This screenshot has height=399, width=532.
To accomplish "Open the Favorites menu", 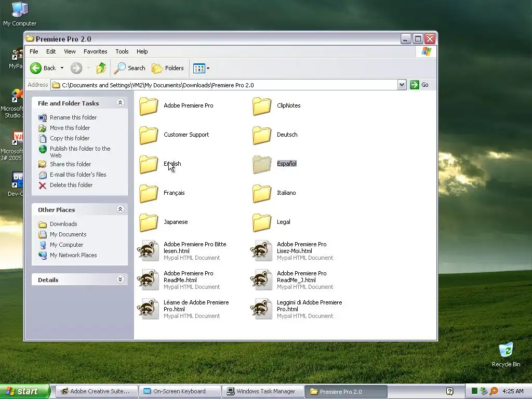I will pyautogui.click(x=96, y=51).
